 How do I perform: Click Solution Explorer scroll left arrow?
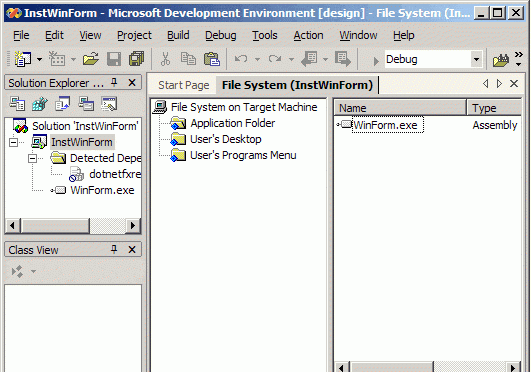[13, 225]
